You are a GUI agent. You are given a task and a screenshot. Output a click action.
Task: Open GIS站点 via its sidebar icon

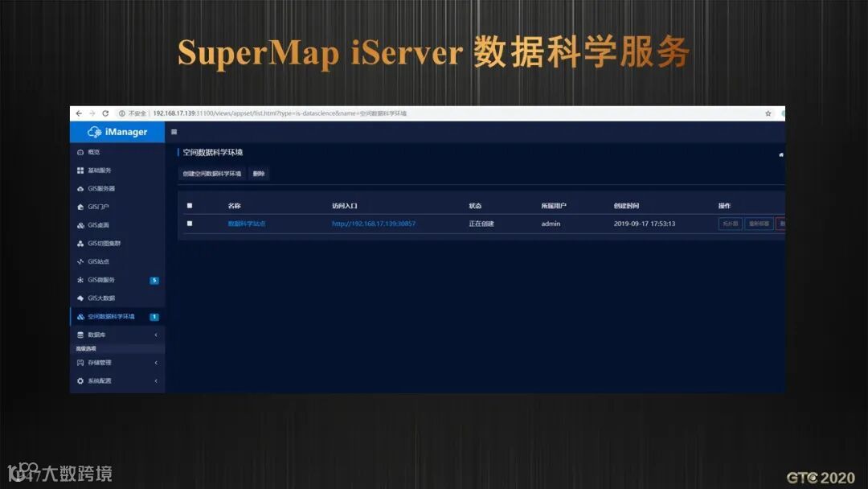point(80,261)
